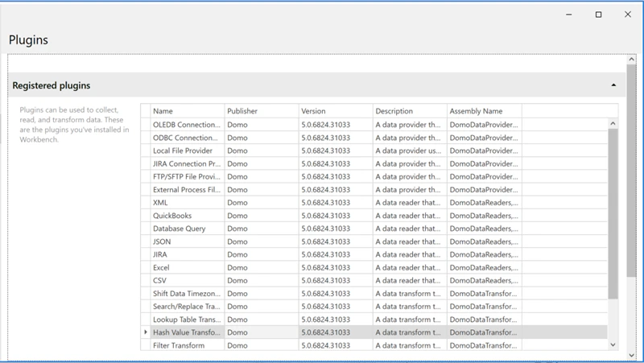The width and height of the screenshot is (644, 363).
Task: Select the QuickBooks plugin row
Action: tap(374, 216)
